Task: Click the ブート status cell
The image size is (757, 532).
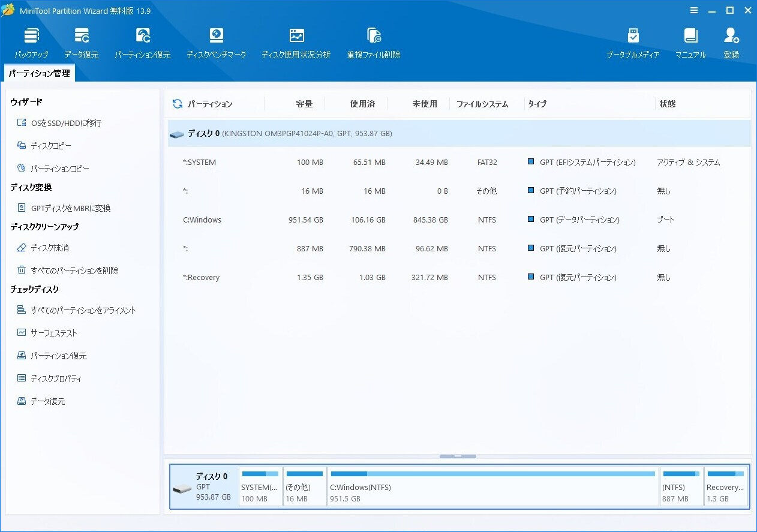Action: pyautogui.click(x=666, y=220)
